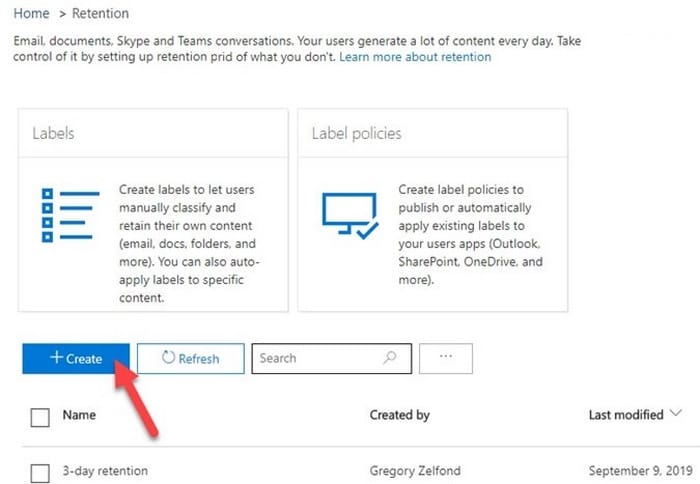Open the more options ellipsis button
The image size is (700, 484).
click(446, 358)
